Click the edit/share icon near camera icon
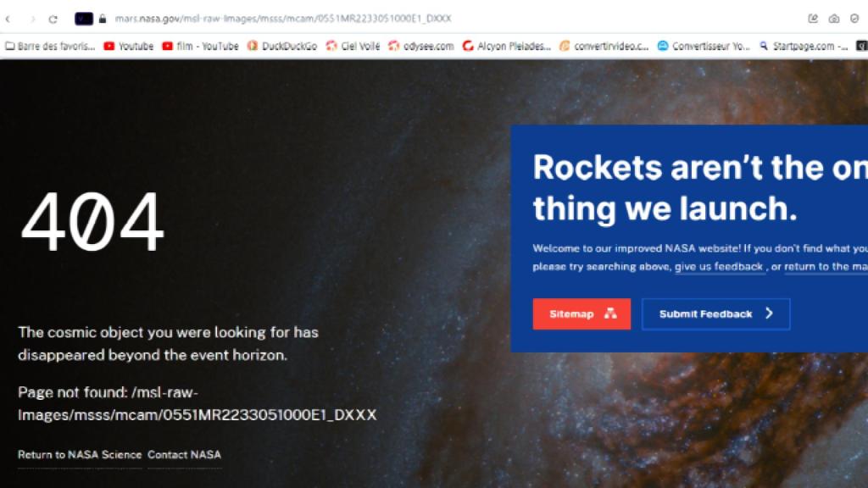Image resolution: width=868 pixels, height=488 pixels. coord(813,19)
